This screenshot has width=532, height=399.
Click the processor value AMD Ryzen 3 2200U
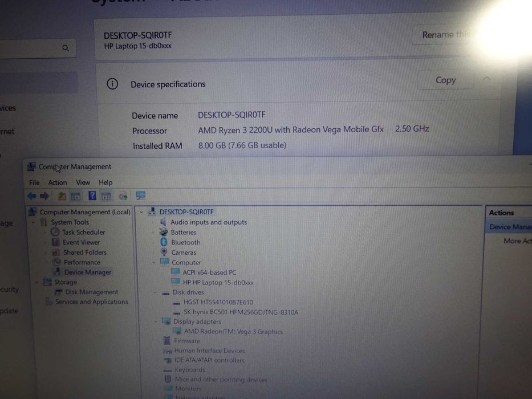[x=291, y=129]
